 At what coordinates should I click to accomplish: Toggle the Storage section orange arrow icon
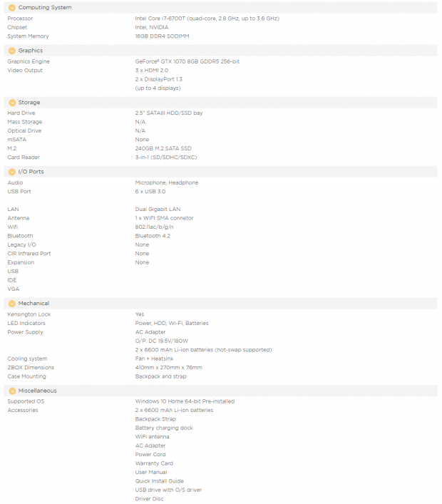point(12,103)
